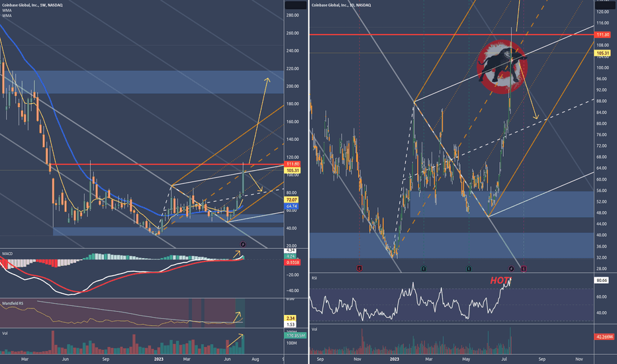Screen dimensions: 617x364
Task: Click the pink upcoming earnings marker on daily chart
Action: coord(524,269)
